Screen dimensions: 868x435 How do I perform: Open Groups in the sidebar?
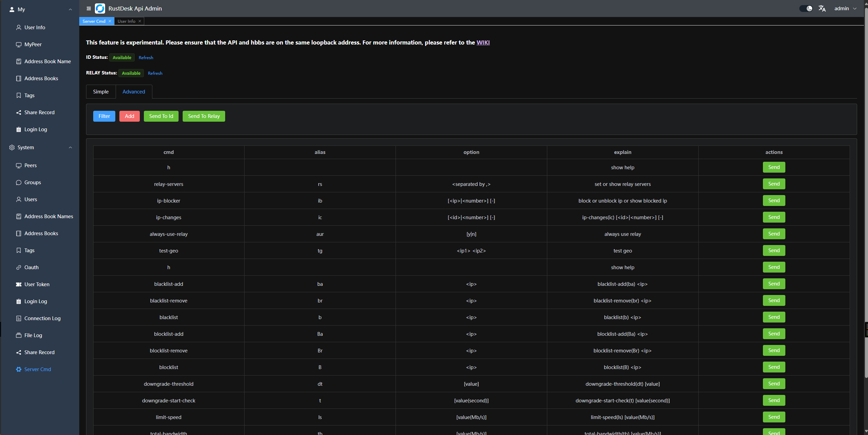pos(32,182)
